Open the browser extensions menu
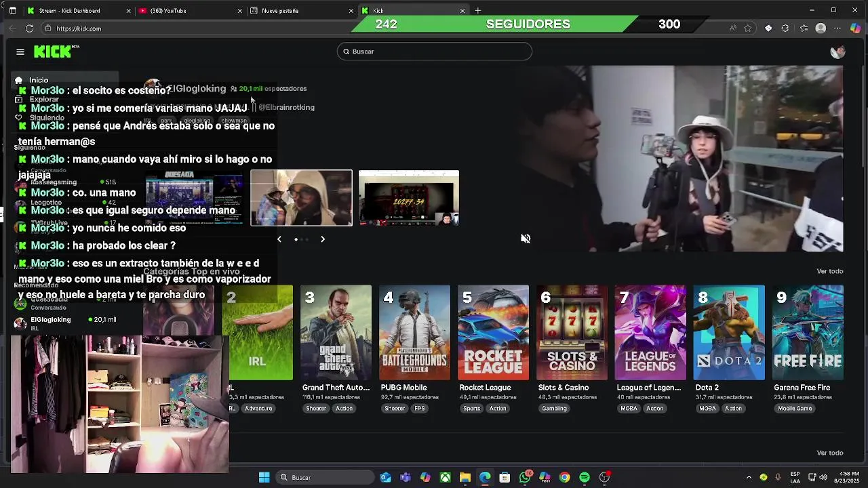Viewport: 868px width, 488px height. click(x=785, y=28)
